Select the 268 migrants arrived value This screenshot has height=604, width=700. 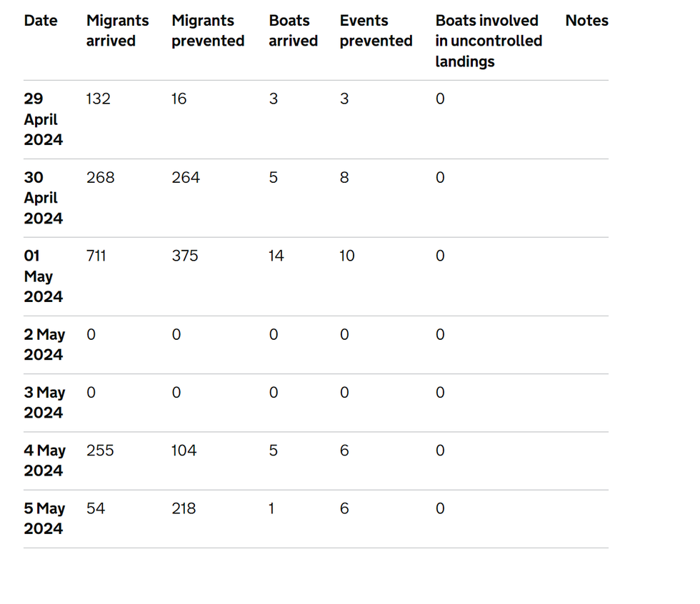(x=100, y=177)
